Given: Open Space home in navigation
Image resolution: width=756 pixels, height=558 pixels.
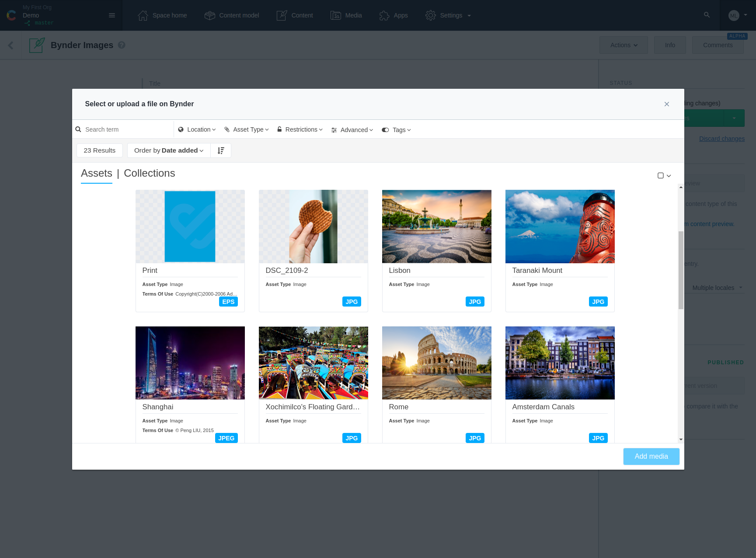Looking at the screenshot, I should (162, 15).
